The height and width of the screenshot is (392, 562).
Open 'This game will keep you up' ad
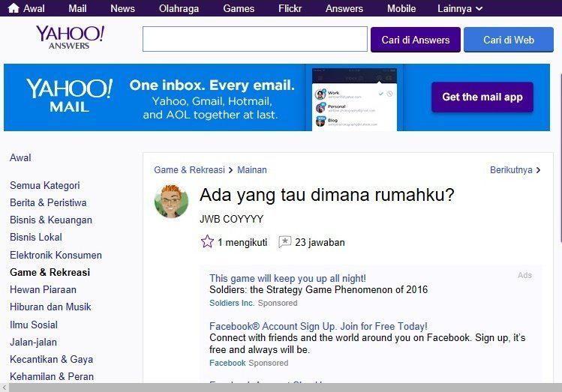click(287, 278)
